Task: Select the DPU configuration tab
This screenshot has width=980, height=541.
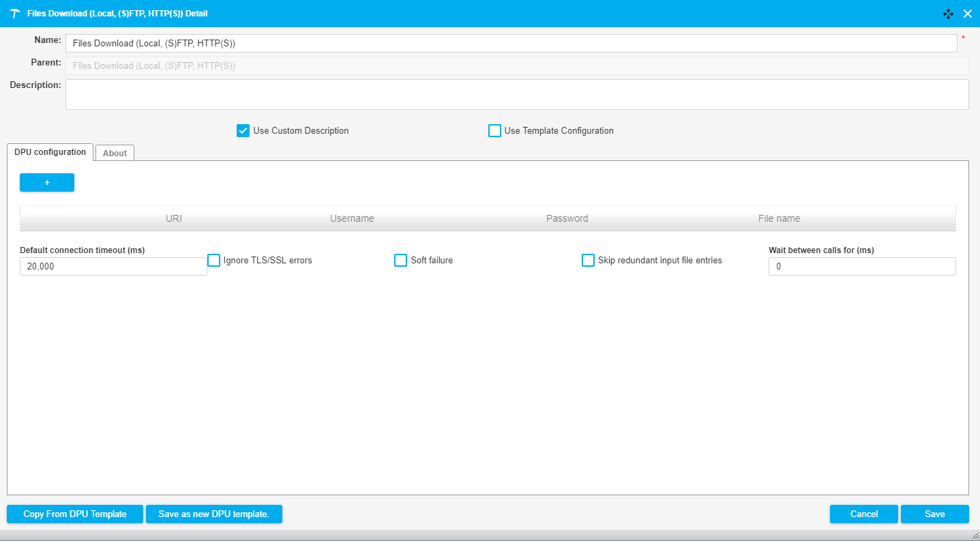Action: [50, 152]
